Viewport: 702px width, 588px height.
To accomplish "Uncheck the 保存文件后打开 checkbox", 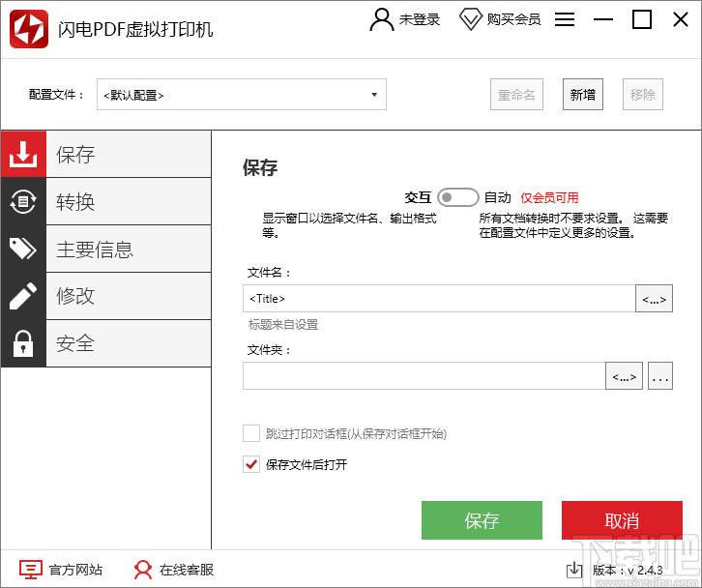I will (251, 464).
